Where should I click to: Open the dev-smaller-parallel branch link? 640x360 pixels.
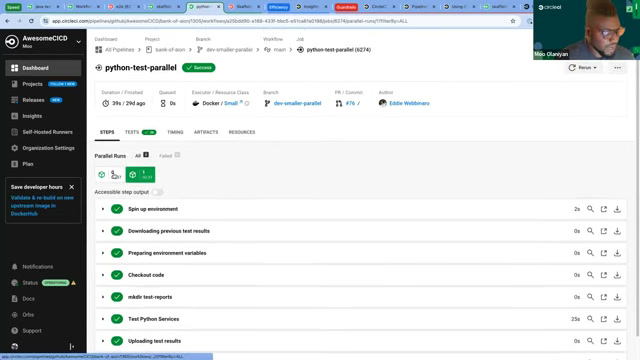coord(297,103)
